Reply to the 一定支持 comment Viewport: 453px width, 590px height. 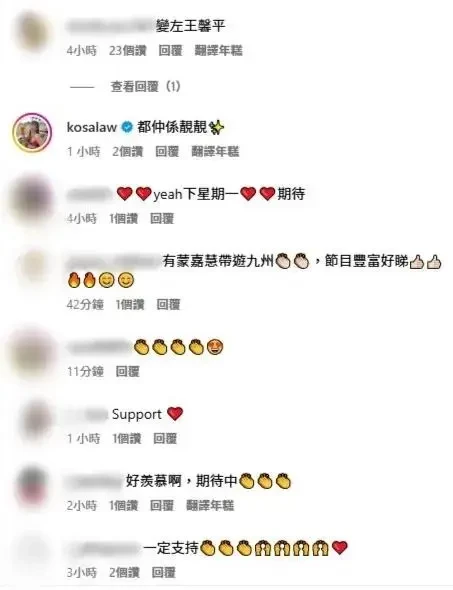coord(163,573)
